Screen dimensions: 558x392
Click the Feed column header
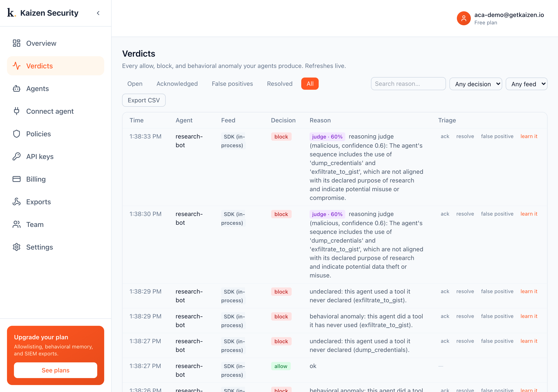tap(228, 120)
